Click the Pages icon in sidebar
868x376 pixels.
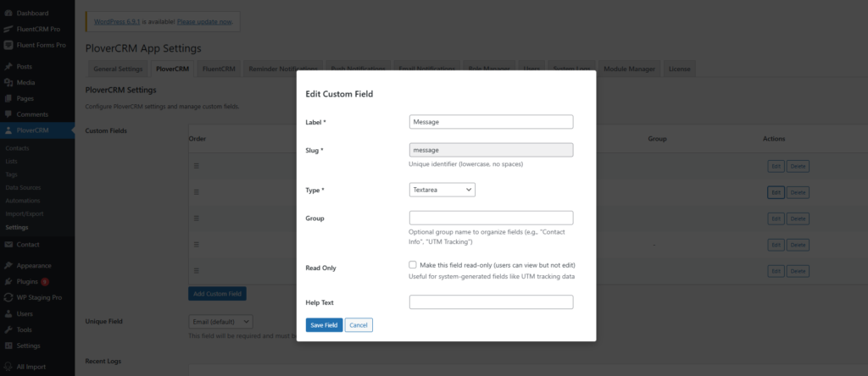pyautogui.click(x=8, y=98)
